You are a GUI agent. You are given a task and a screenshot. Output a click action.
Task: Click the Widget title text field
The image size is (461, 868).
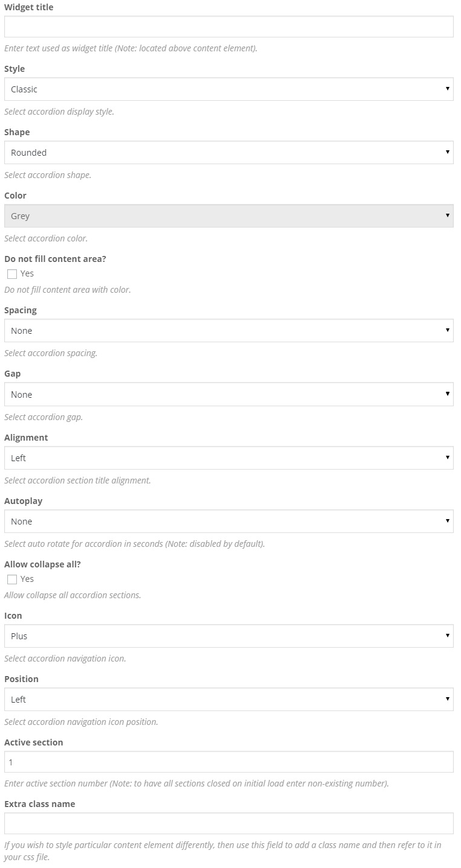click(228, 27)
